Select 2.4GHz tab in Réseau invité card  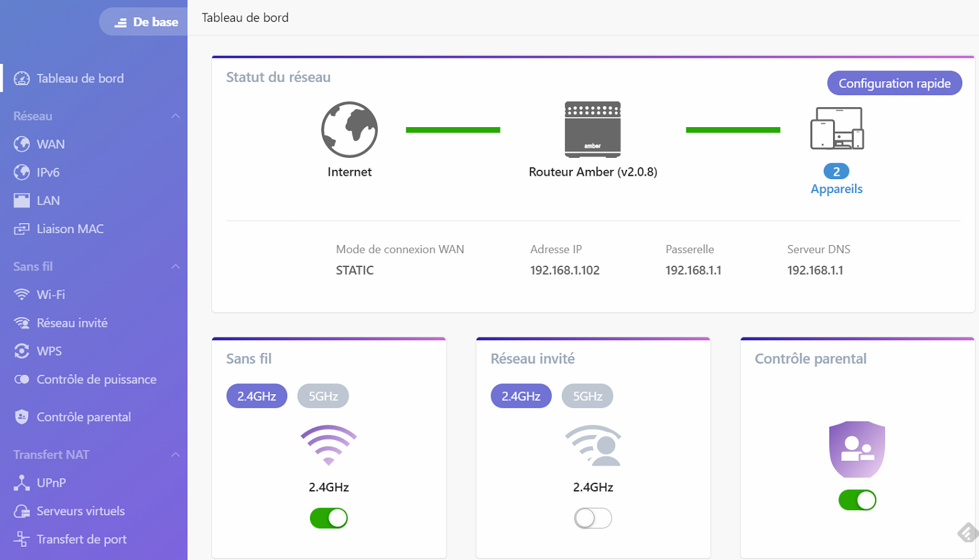point(521,396)
